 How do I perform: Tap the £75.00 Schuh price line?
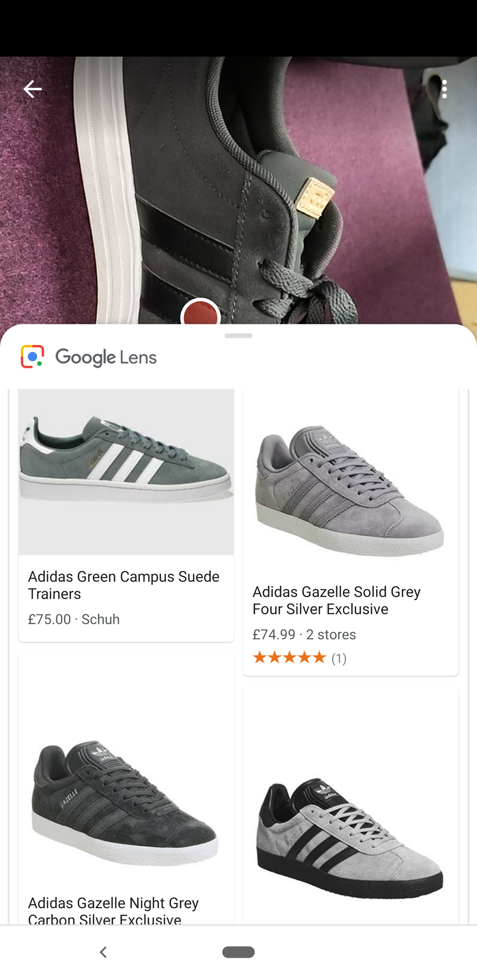74,619
